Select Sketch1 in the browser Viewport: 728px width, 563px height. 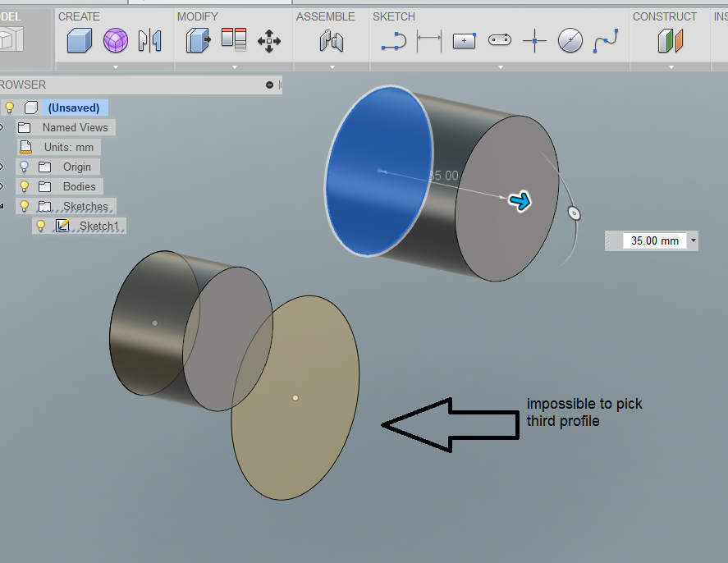(98, 226)
